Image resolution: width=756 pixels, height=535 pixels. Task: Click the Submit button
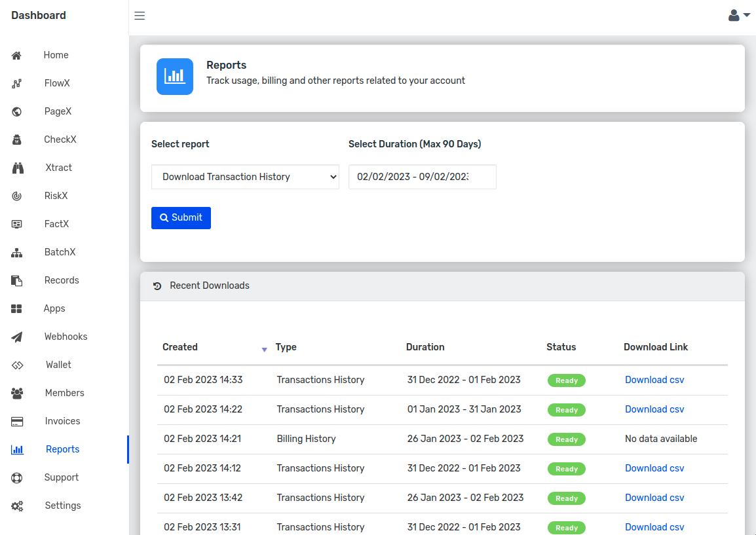181,218
